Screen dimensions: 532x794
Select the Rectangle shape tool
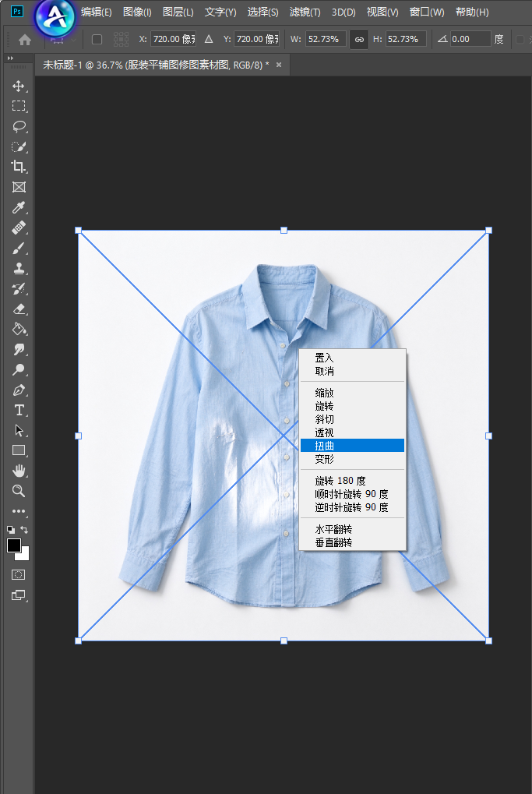[19, 450]
